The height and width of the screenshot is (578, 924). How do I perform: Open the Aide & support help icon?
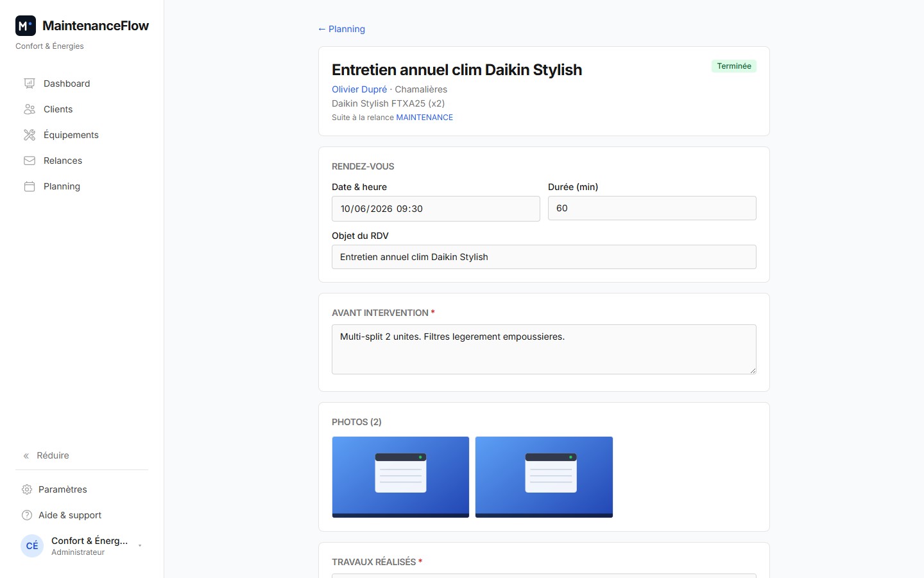27,515
